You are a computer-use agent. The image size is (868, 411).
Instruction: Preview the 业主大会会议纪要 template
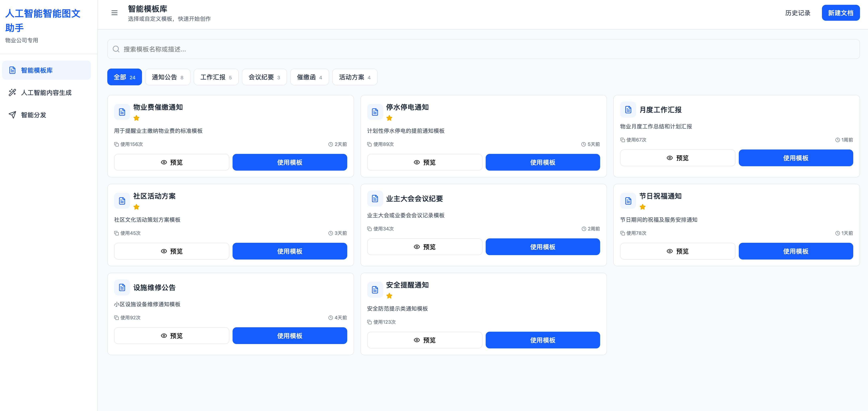click(x=425, y=247)
